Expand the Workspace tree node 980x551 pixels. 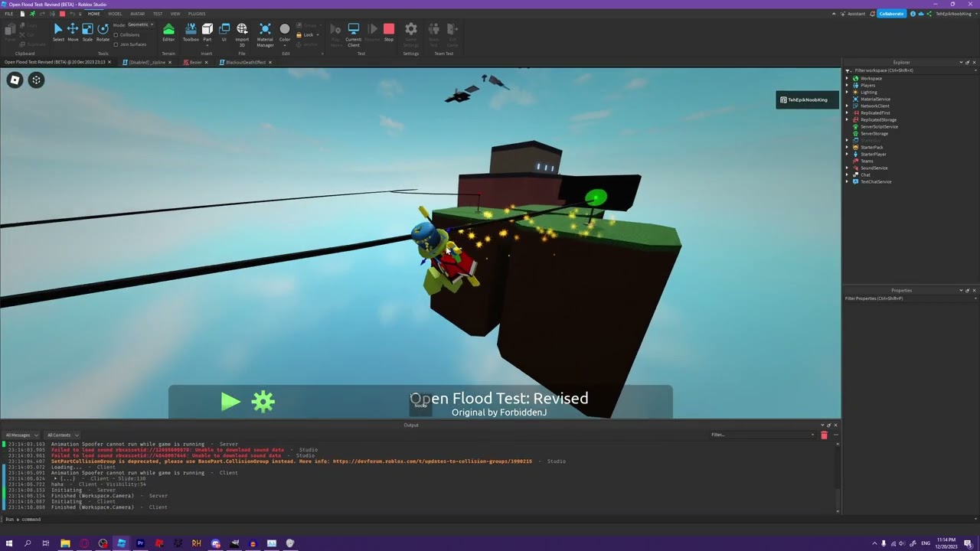click(x=847, y=78)
